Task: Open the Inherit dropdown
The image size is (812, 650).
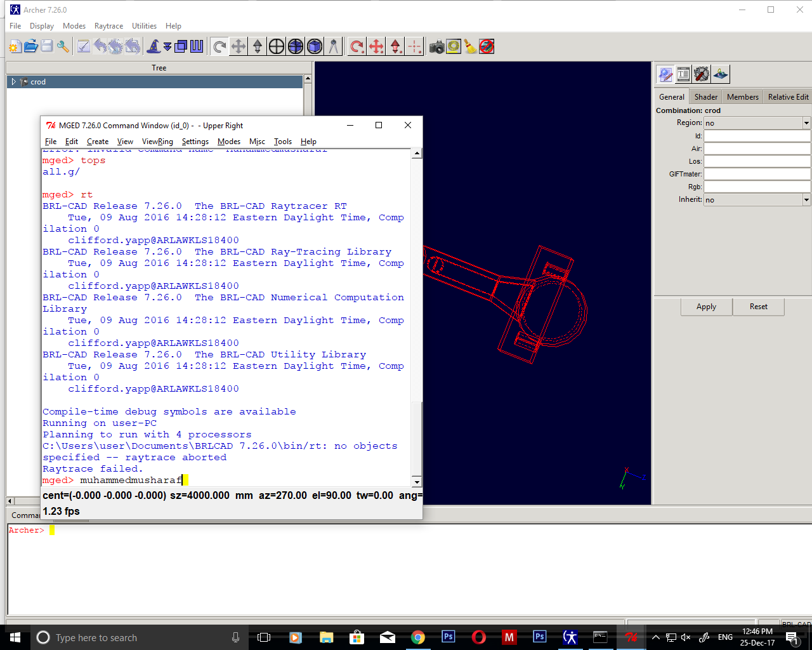Action: [806, 200]
